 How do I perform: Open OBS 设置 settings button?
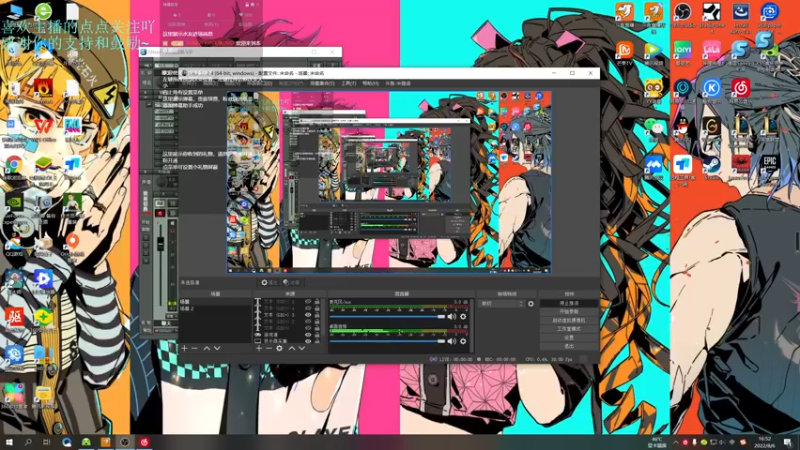coord(569,338)
